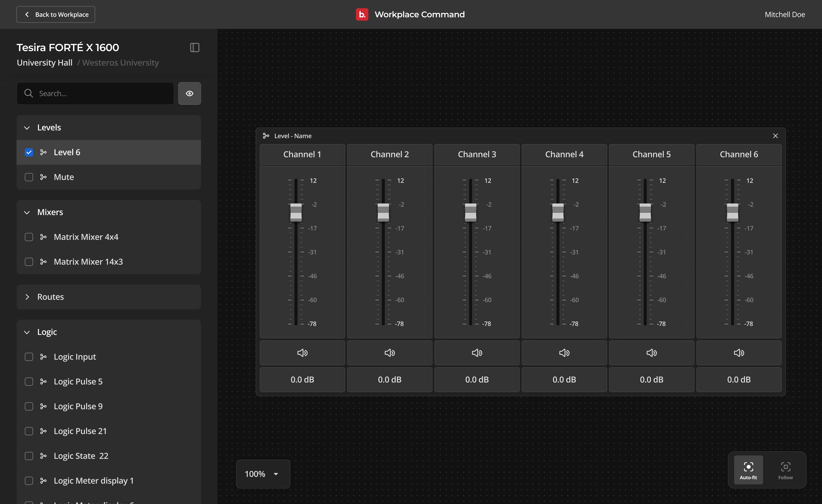Click the Logic Meter display 1 node icon
This screenshot has height=504, width=822.
(x=43, y=481)
